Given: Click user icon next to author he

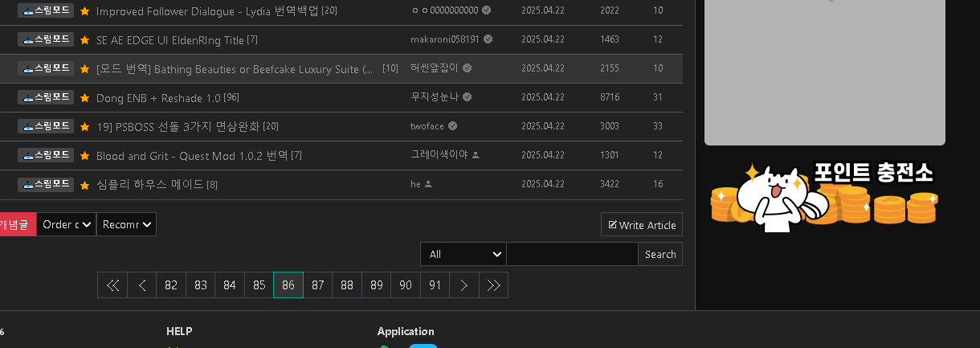Looking at the screenshot, I should tap(428, 184).
